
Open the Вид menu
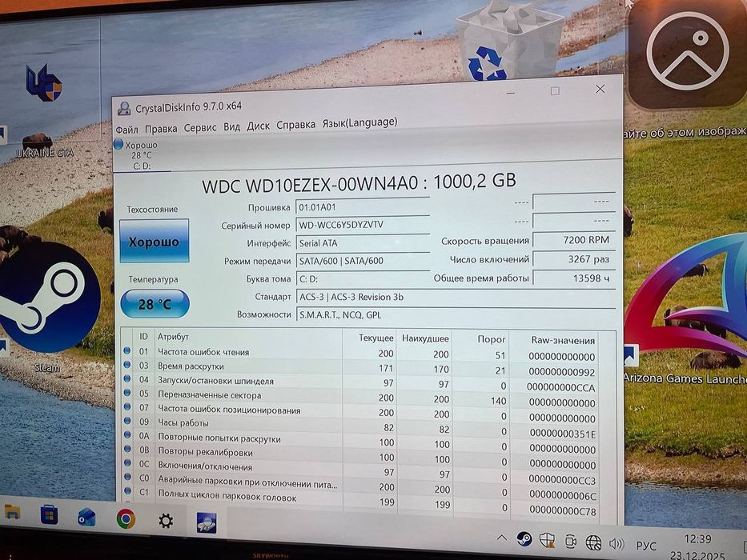coord(231,126)
